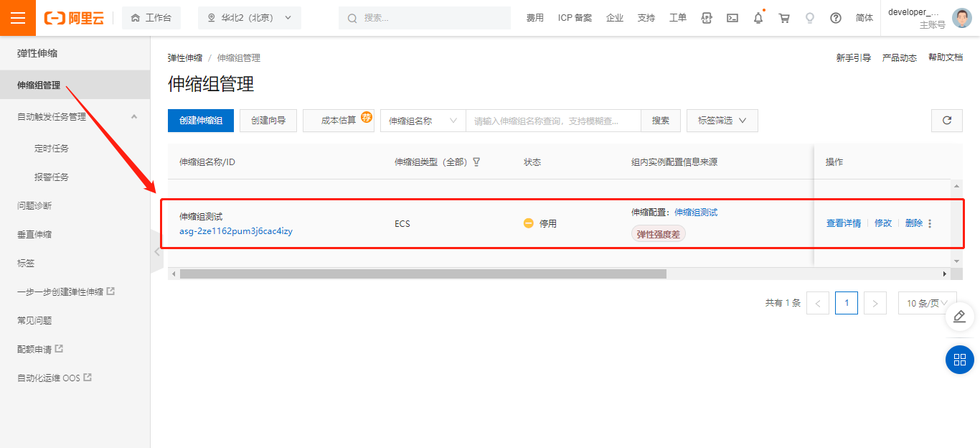Collapse the sidebar with the arrow handle
Viewport: 980px width, 448px height.
(x=156, y=252)
